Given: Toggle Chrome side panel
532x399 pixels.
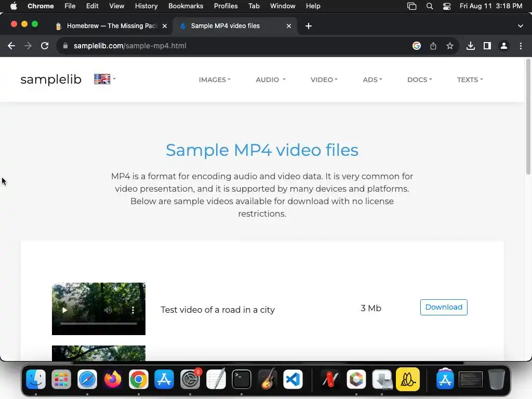Looking at the screenshot, I should pyautogui.click(x=487, y=46).
